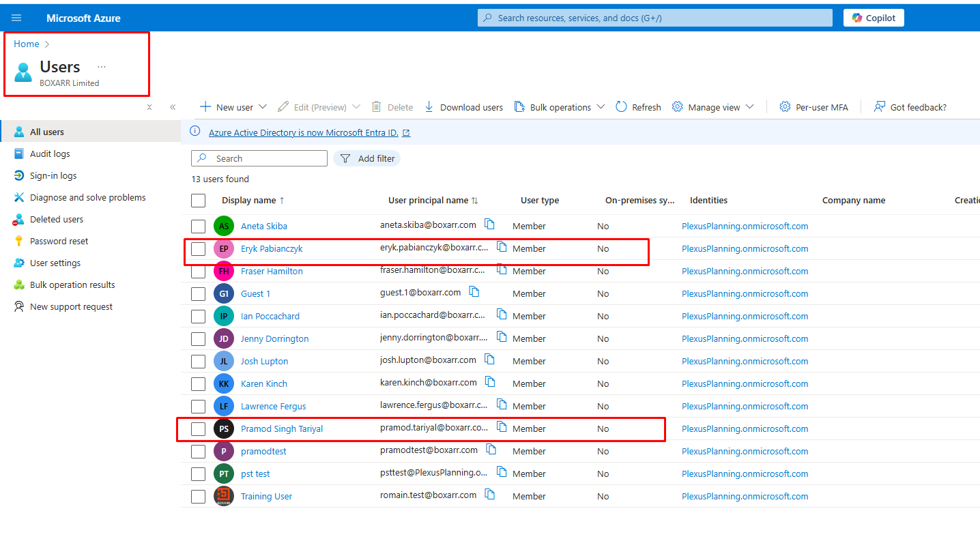This screenshot has width=980, height=539.
Task: Copy pramod.tariyal principal name
Action: point(502,426)
